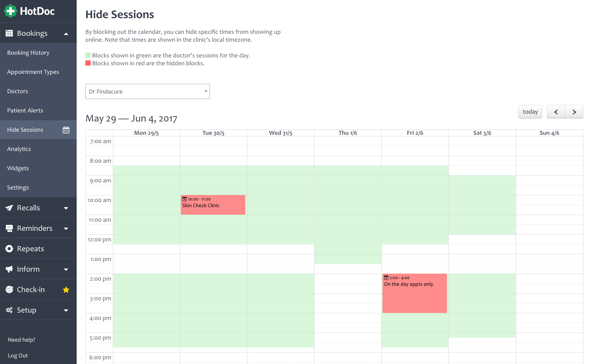Go to next week with right chevron
This screenshot has height=364, width=592.
(574, 112)
